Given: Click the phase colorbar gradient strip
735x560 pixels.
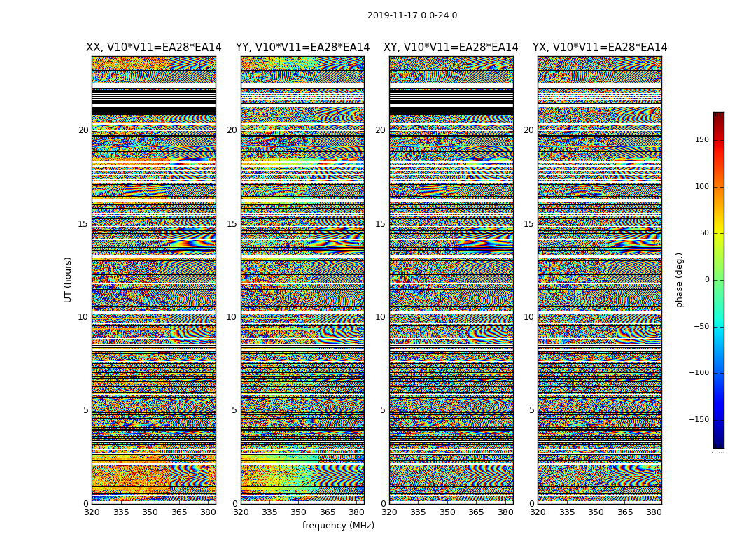Looking at the screenshot, I should click(719, 280).
